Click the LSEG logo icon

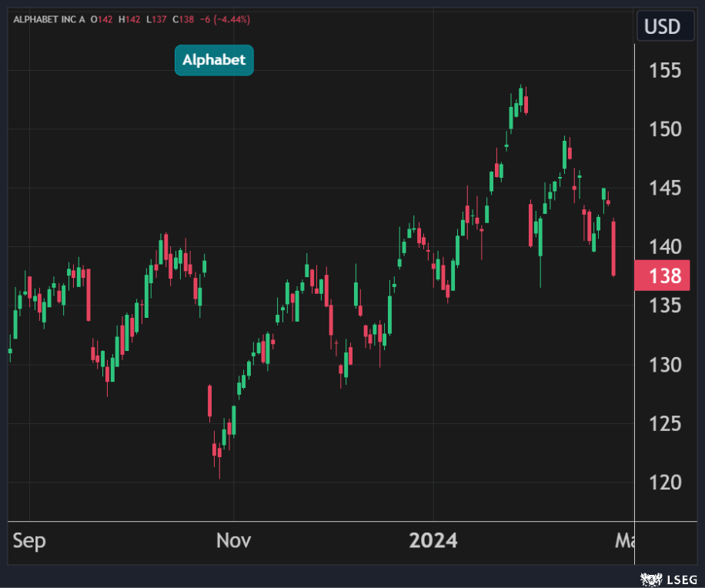[650, 578]
